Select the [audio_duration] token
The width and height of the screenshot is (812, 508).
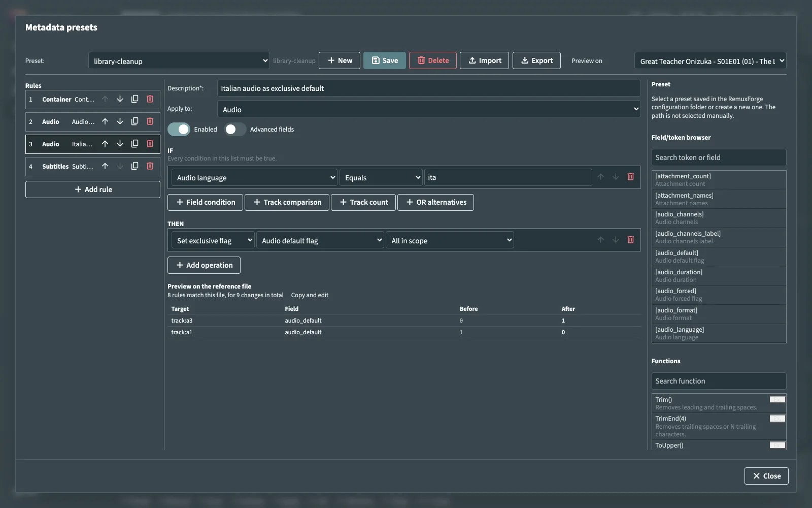pyautogui.click(x=719, y=276)
